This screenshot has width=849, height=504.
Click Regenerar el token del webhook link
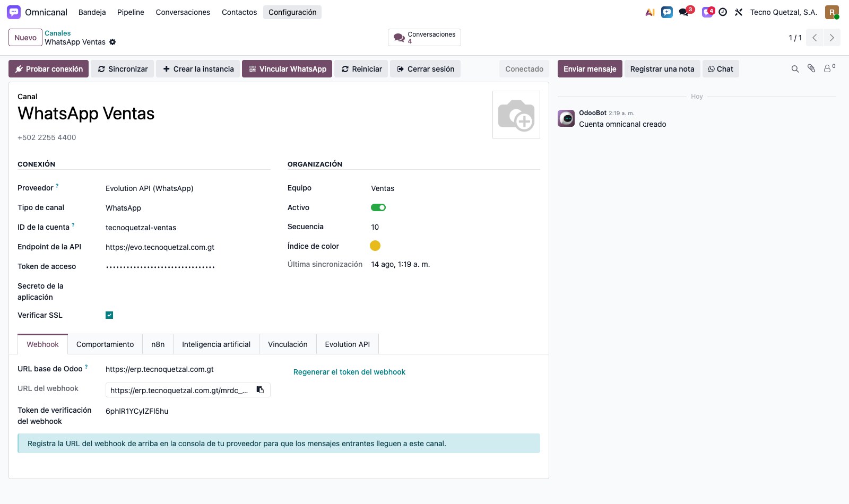click(349, 372)
